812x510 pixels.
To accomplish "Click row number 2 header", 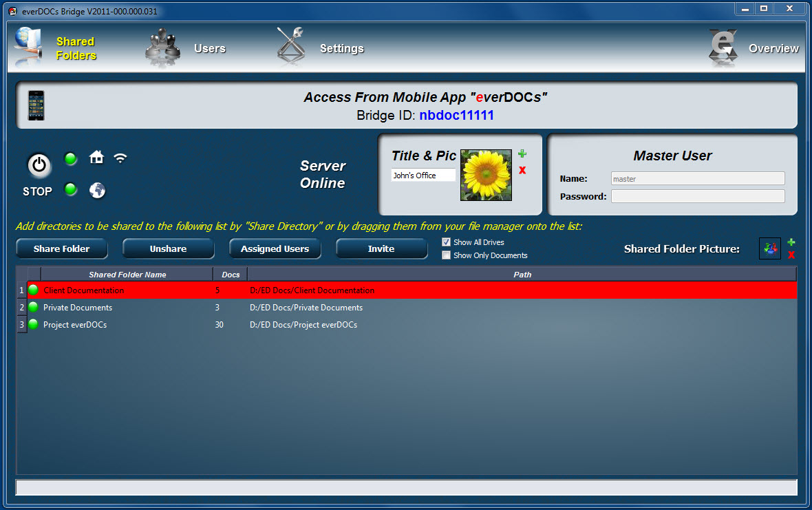I will tap(22, 308).
